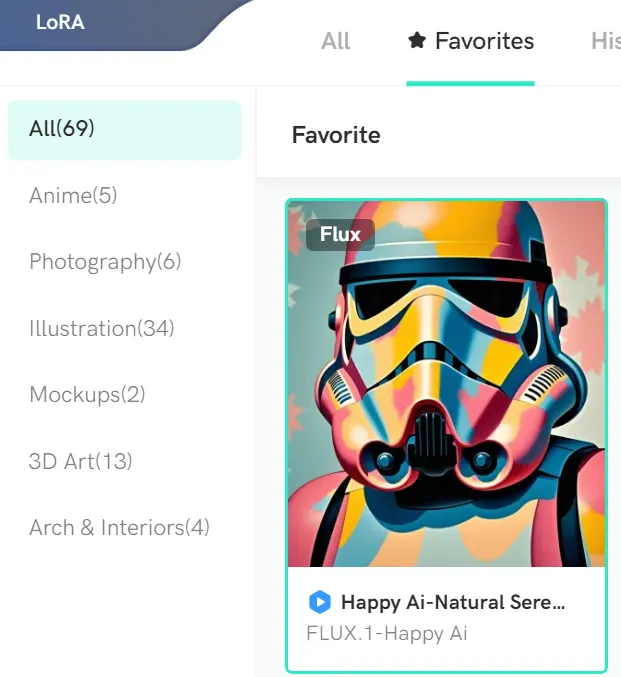
Task: Click the Favorite section heading
Action: tap(336, 135)
